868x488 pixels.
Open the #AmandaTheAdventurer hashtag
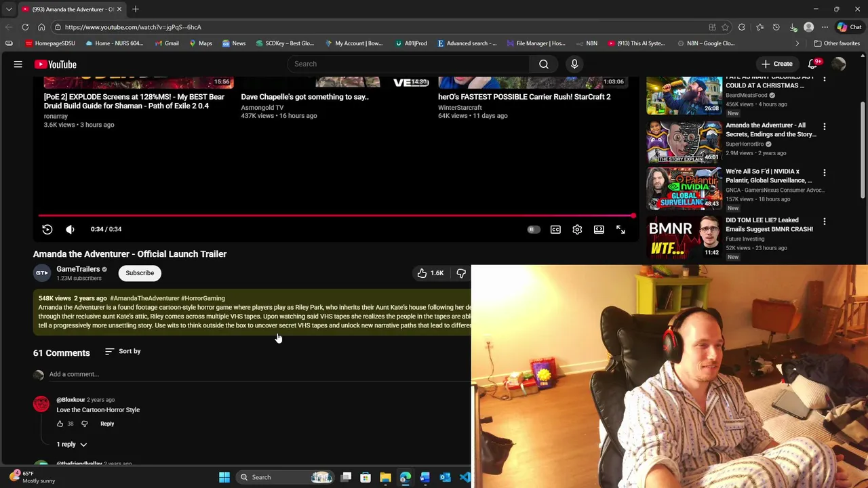(144, 298)
